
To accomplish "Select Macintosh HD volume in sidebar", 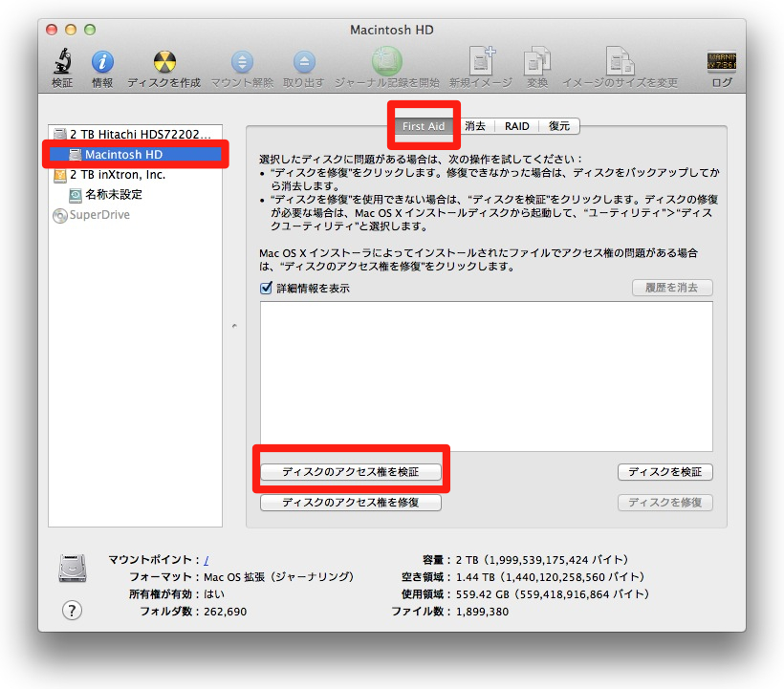I will tap(123, 155).
